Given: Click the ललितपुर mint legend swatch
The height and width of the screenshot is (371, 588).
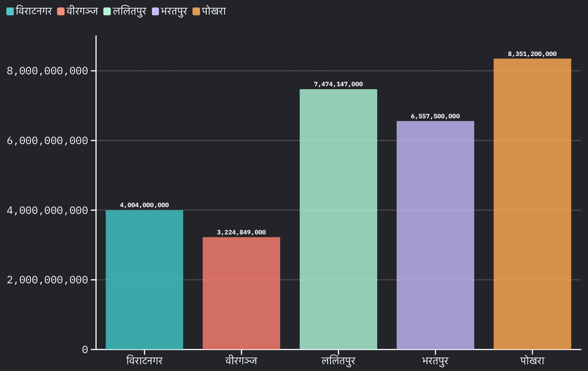Looking at the screenshot, I should 107,12.
